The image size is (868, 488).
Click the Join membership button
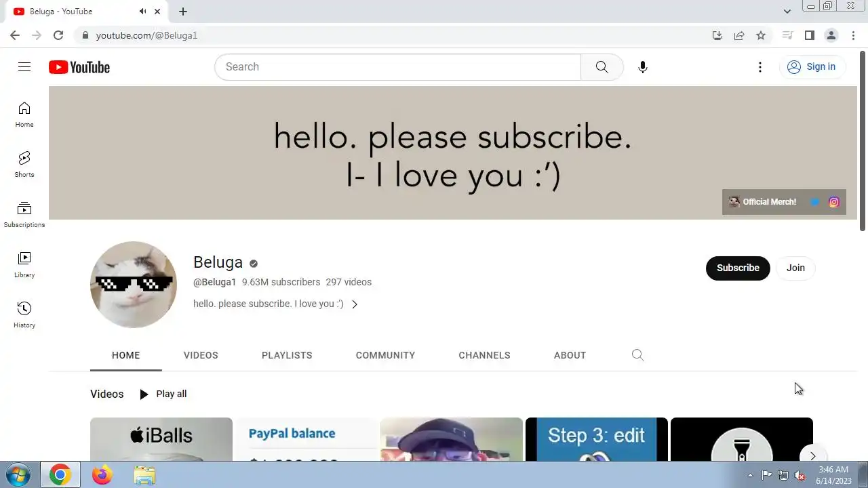pyautogui.click(x=795, y=268)
